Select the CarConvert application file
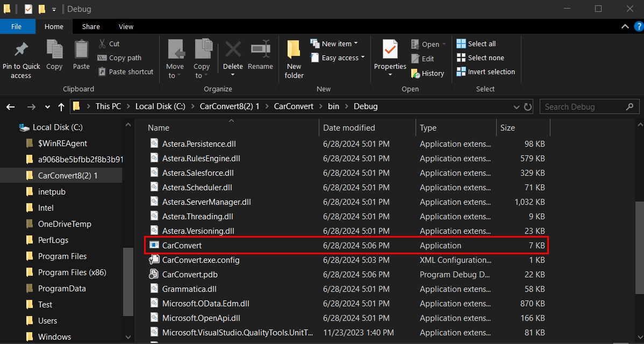 (x=182, y=246)
